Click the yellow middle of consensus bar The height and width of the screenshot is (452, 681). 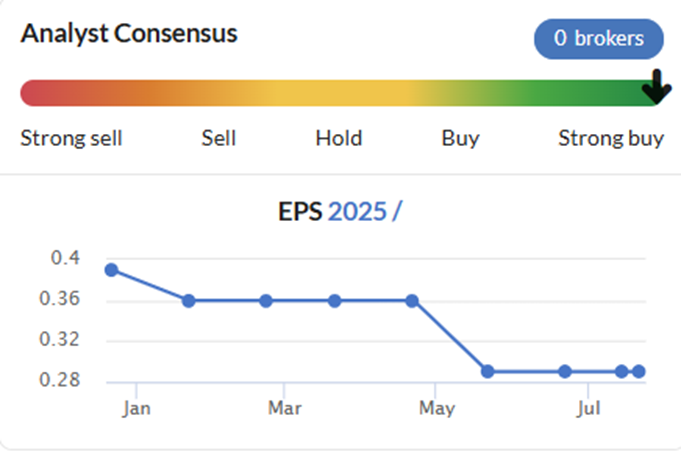(339, 93)
